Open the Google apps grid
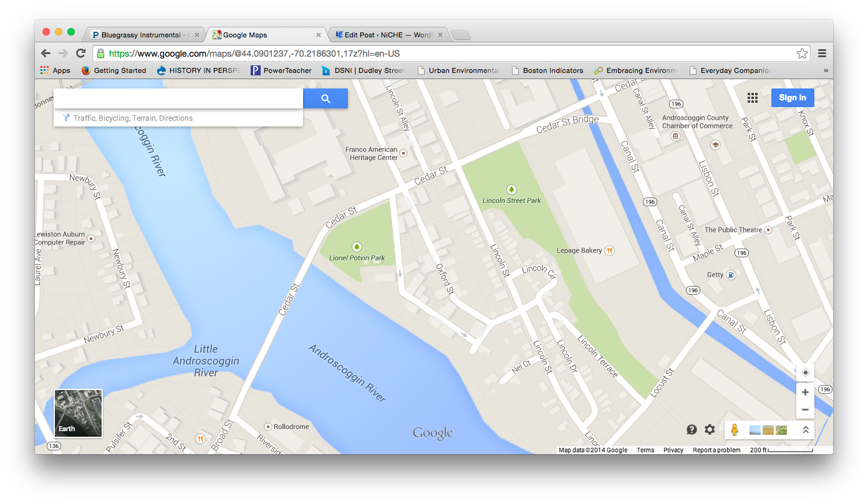 point(753,98)
